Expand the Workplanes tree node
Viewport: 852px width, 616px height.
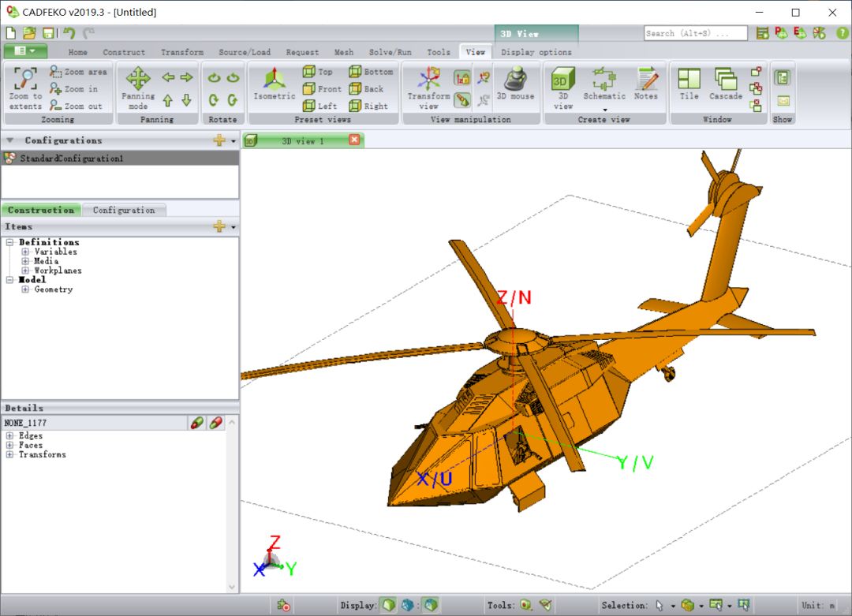click(25, 270)
